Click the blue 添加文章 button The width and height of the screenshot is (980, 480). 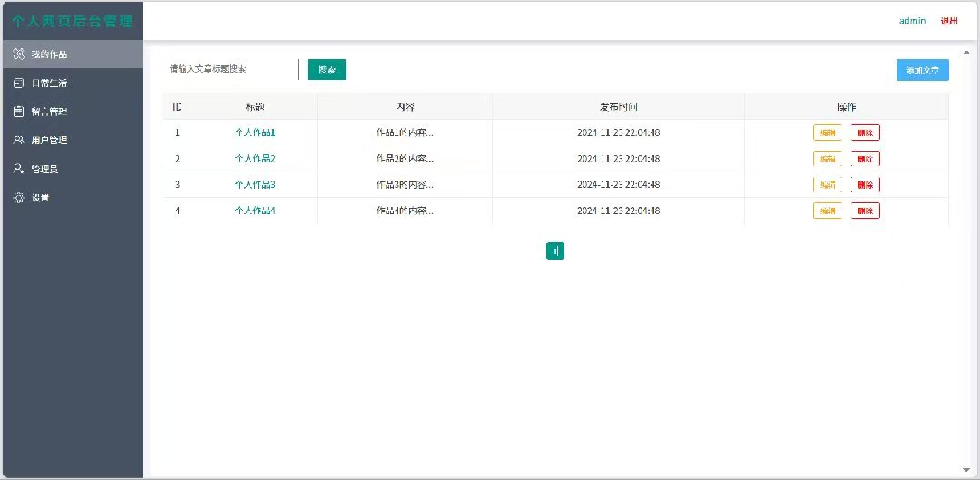(922, 70)
